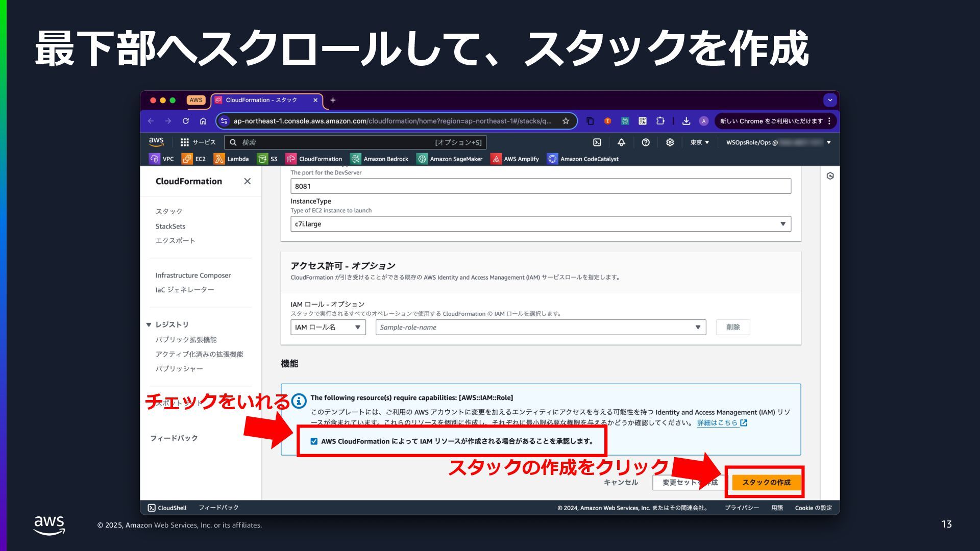Open the Sample-role-name selection dropdown
The image size is (980, 551).
click(541, 327)
